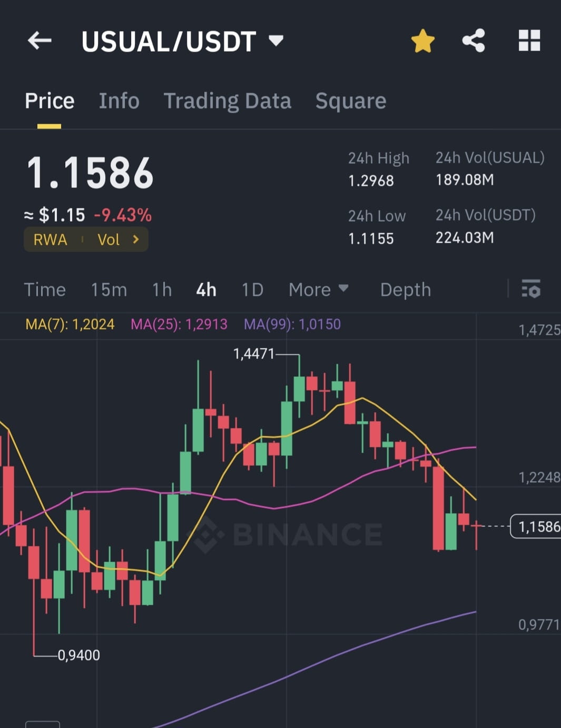Expand the More timeframes dropdown
Viewport: 561px width, 728px height.
tap(318, 290)
